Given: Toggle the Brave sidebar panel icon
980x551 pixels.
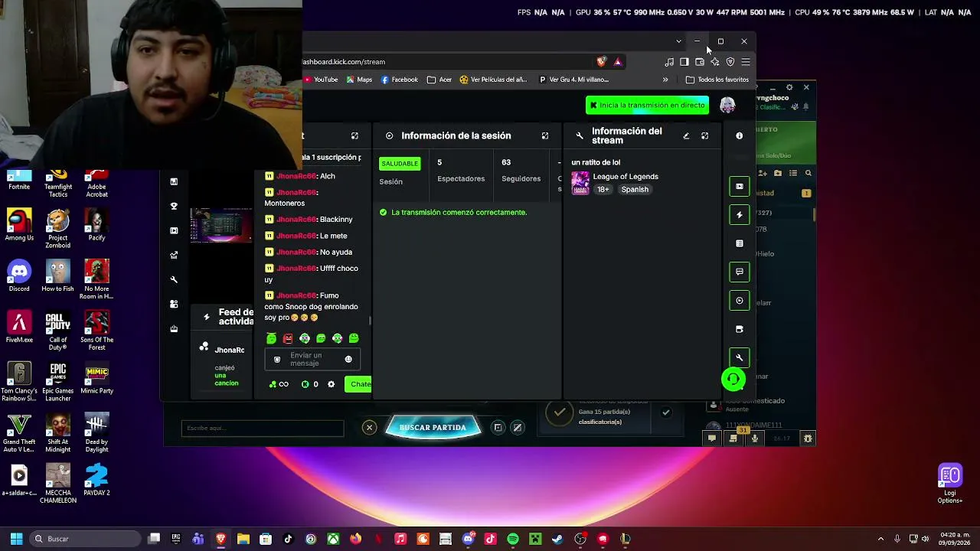Looking at the screenshot, I should point(684,62).
